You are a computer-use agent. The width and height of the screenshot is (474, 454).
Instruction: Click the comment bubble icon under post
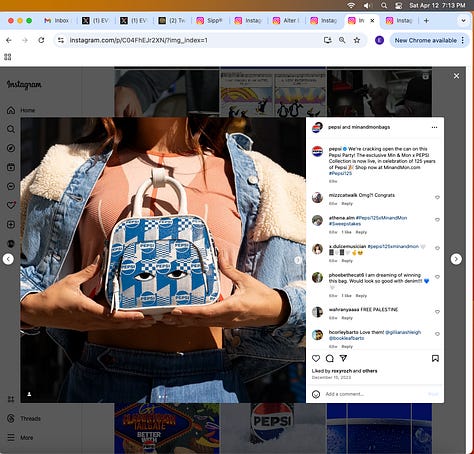330,358
